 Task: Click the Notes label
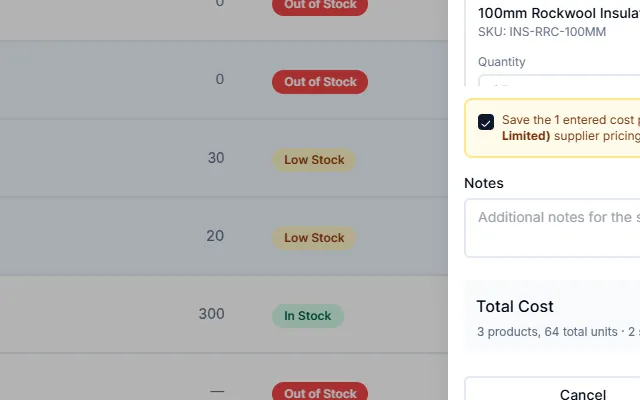tap(484, 183)
